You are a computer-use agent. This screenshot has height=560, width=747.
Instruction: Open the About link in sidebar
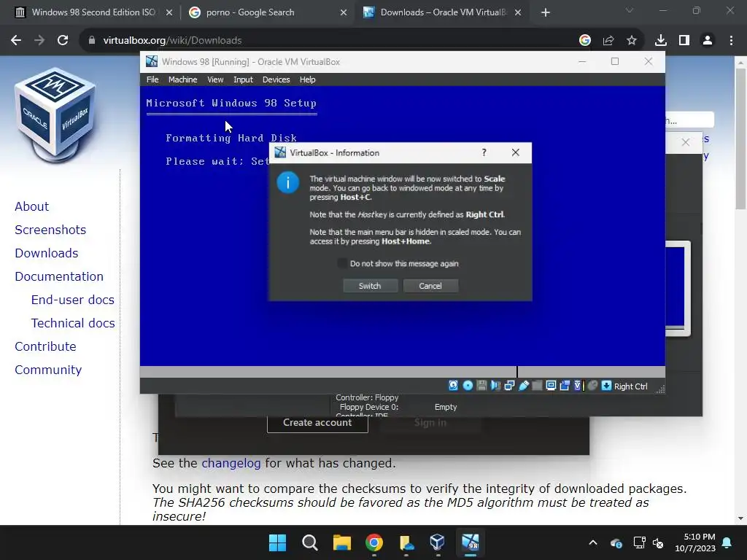(x=31, y=206)
